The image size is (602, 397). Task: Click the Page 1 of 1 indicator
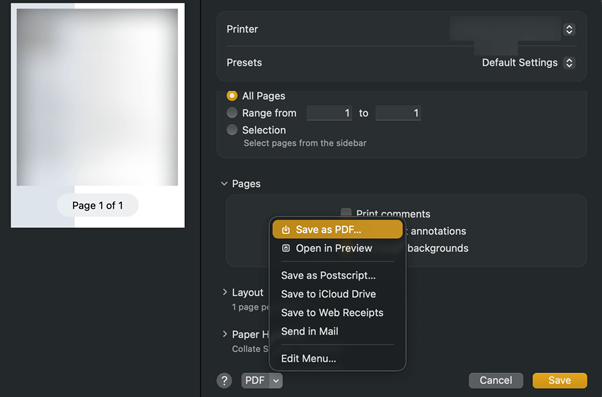(98, 205)
